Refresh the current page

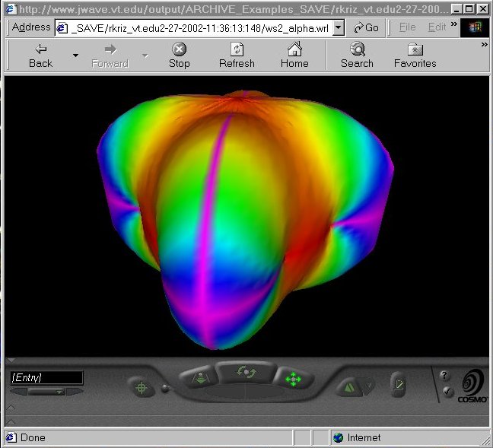237,56
